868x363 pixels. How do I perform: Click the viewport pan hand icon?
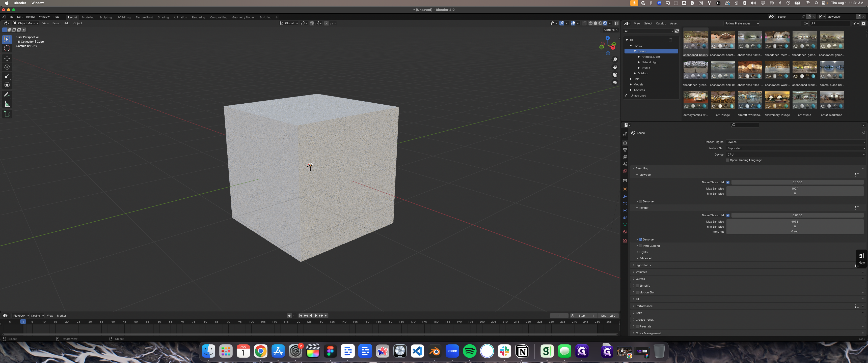[x=615, y=67]
